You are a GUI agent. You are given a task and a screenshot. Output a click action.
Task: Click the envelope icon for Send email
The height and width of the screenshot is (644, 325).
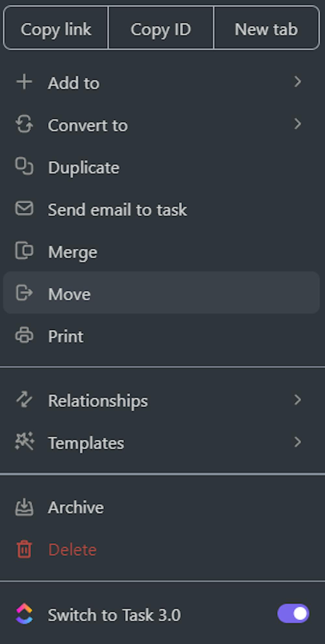click(24, 208)
